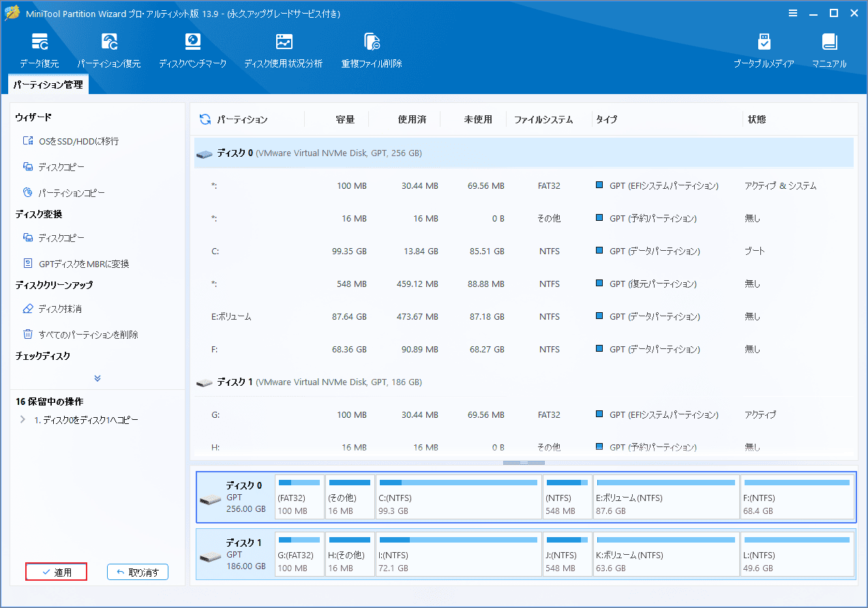This screenshot has width=868, height=608.
Task: Select (NTFS) 548 MB block on disk 0
Action: [x=567, y=497]
